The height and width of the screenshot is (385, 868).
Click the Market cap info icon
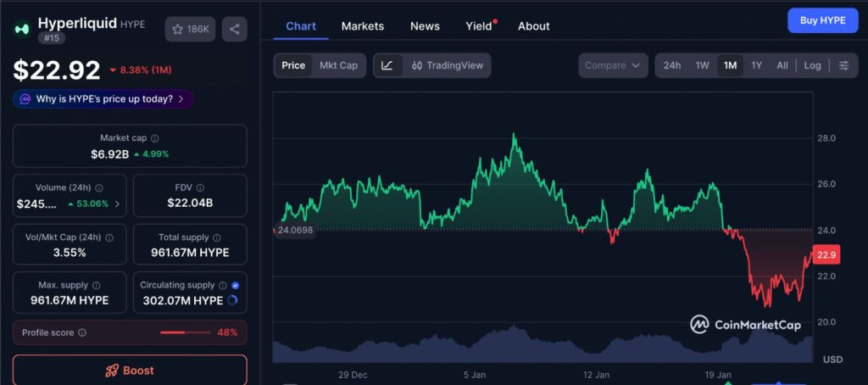pos(155,138)
